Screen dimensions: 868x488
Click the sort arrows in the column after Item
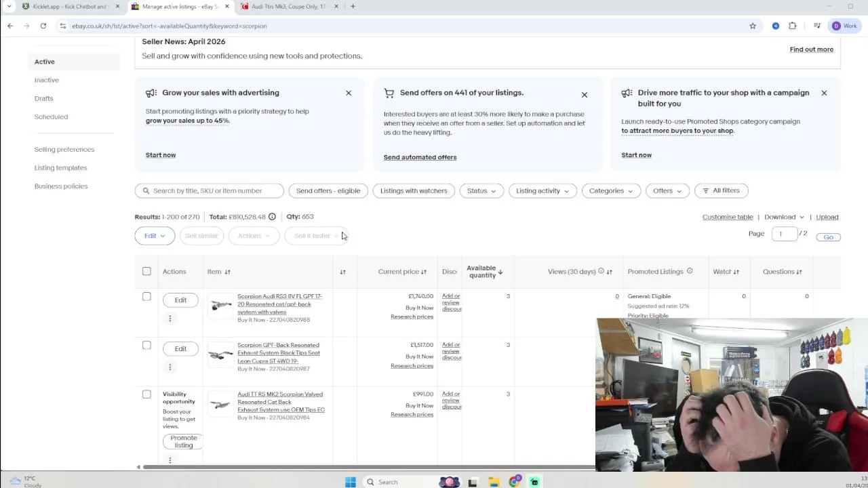tap(342, 272)
